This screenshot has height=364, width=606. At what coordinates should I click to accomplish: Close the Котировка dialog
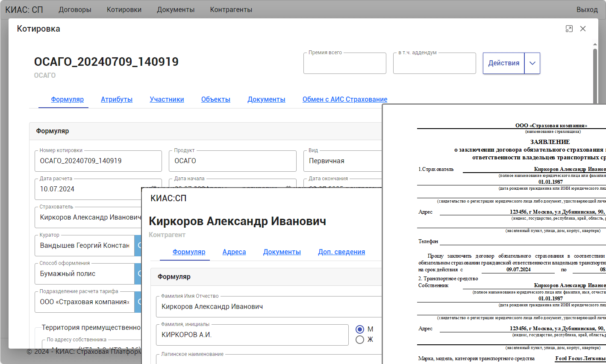click(x=583, y=29)
